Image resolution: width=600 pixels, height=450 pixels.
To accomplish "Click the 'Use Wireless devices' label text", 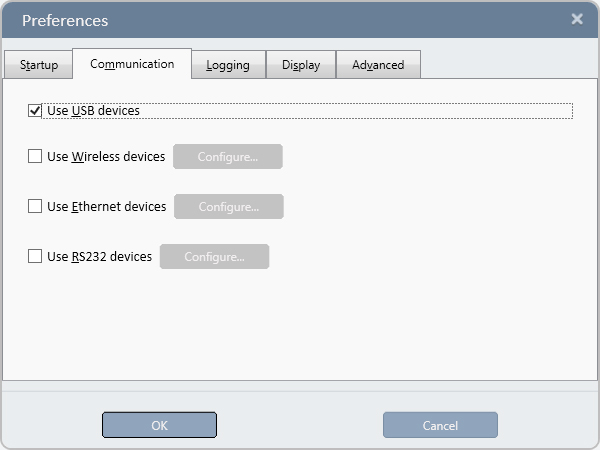I will tap(106, 156).
